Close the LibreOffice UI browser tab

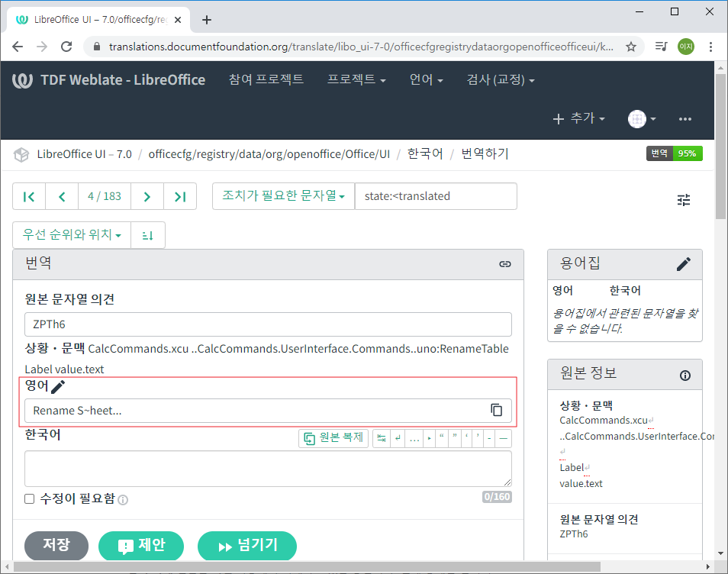(177, 20)
